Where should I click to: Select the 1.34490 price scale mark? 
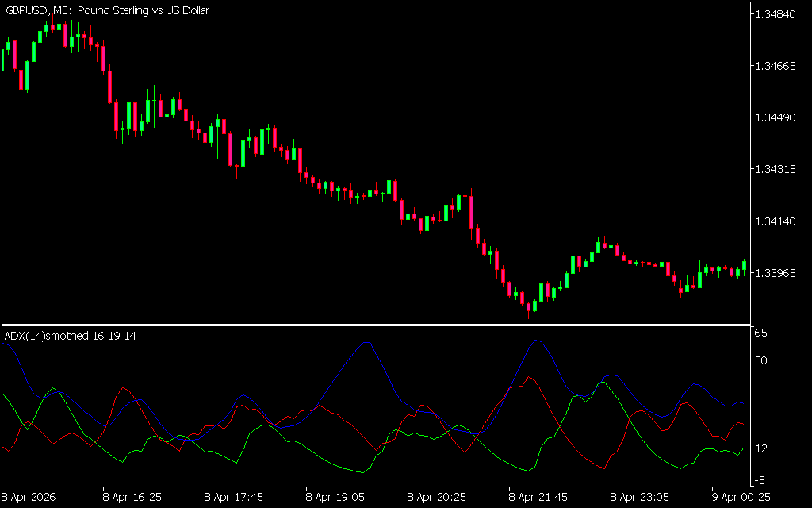point(776,118)
